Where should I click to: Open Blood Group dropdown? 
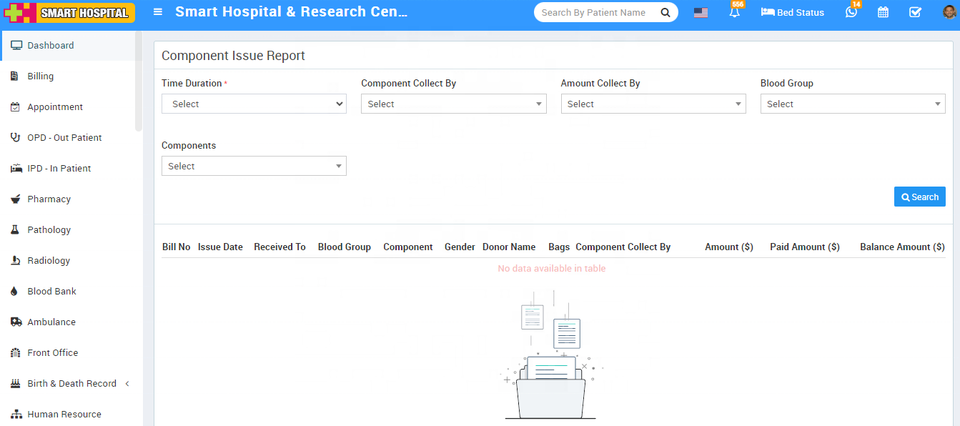click(853, 104)
